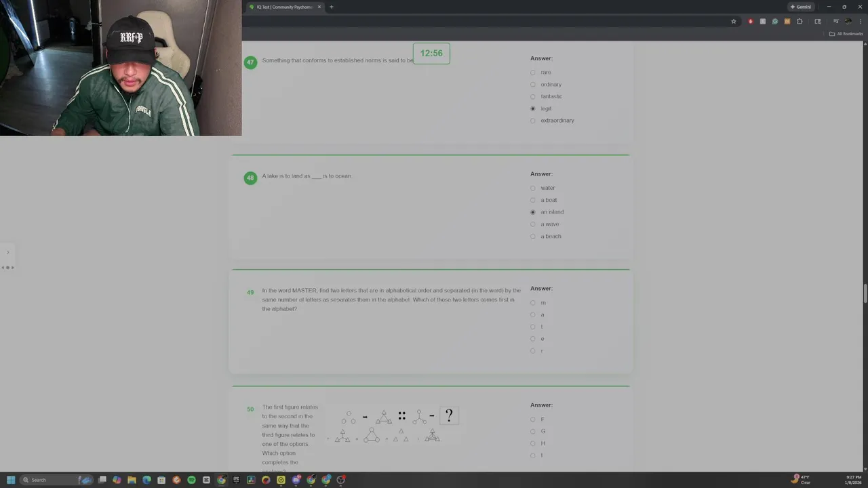The width and height of the screenshot is (868, 488).
Task: Open the Gemini button in the title bar
Action: 800,7
